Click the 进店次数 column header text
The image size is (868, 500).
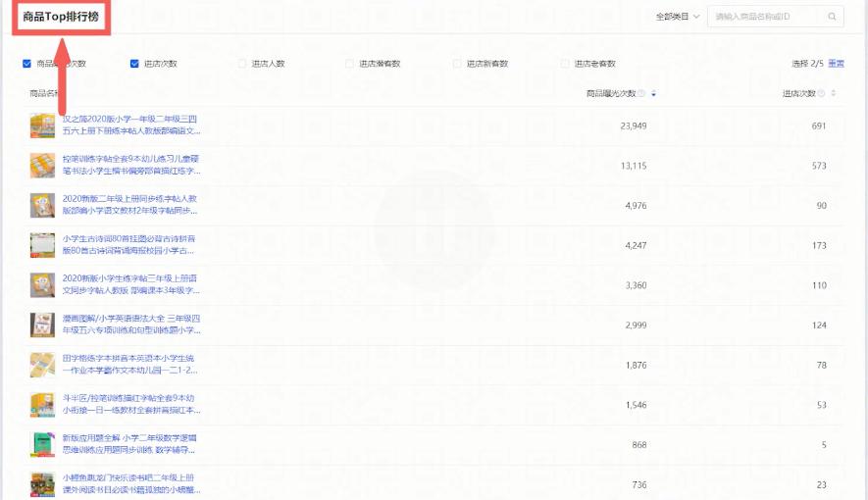coord(798,93)
